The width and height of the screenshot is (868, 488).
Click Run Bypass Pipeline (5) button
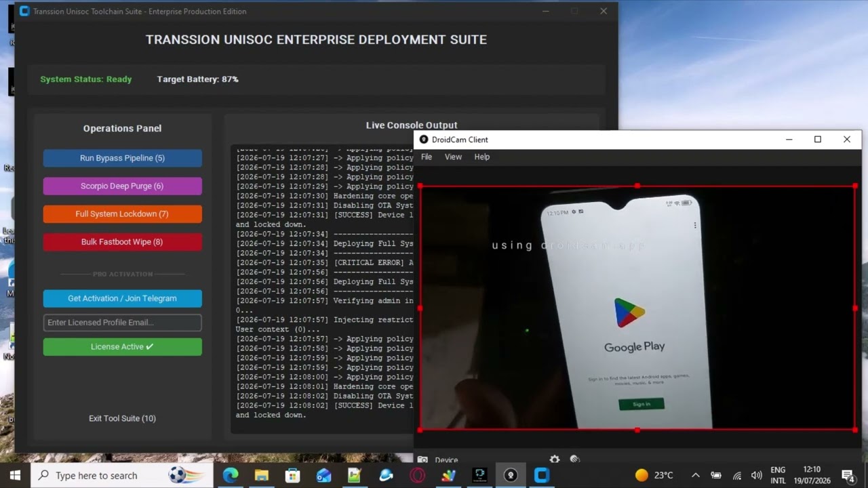122,158
